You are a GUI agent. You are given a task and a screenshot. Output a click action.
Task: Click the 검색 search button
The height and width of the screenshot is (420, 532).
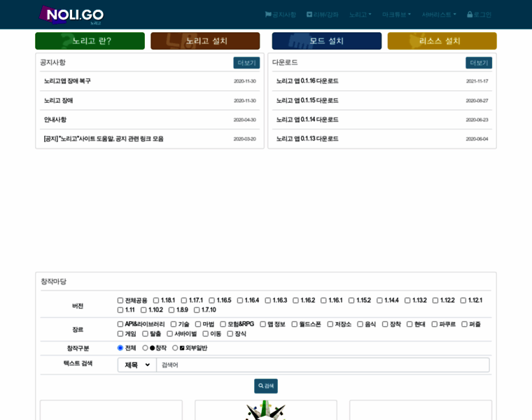[266, 386]
